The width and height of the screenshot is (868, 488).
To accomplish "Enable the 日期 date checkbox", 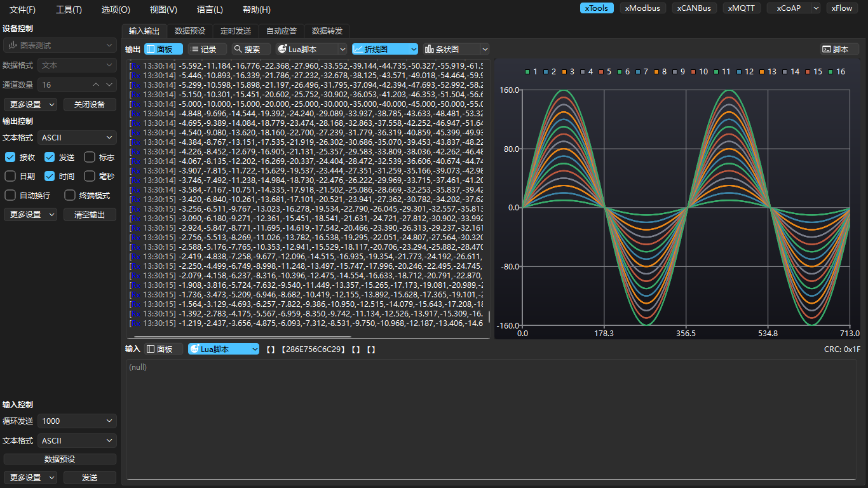I will [10, 176].
